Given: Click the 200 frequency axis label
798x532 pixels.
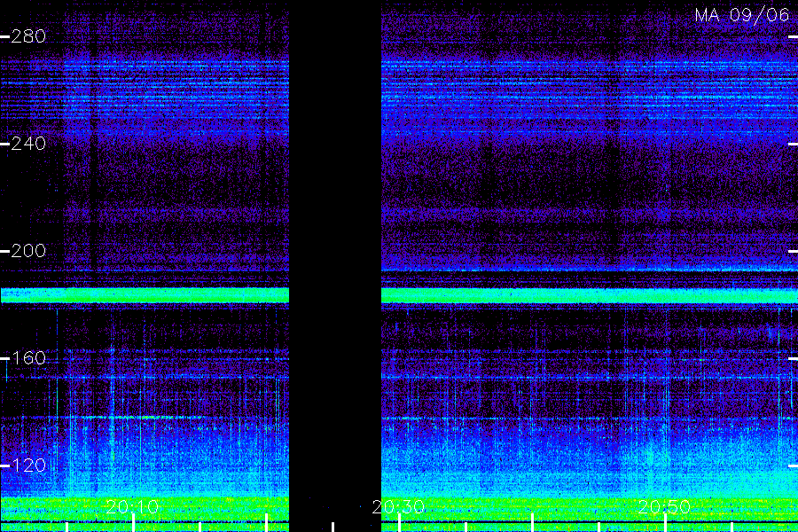Looking at the screenshot, I should click(x=28, y=251).
